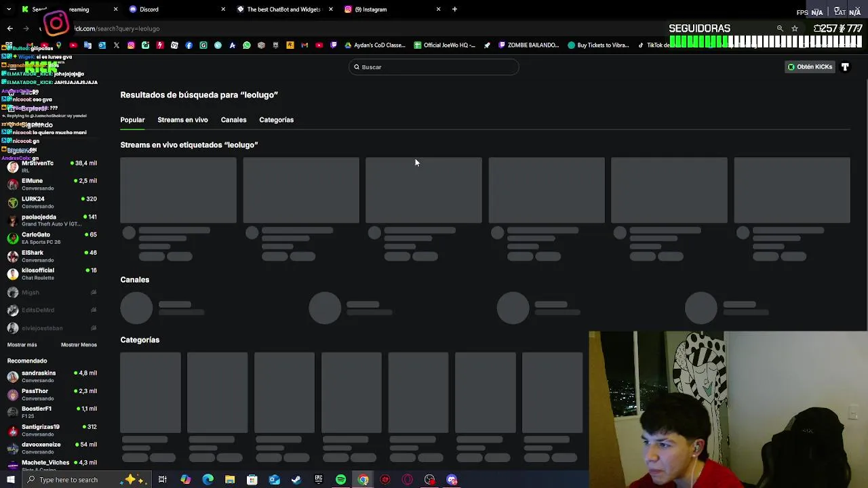Open BoostierF1 in Recomendado list
Screen dimensions: 868x488
coord(52,412)
